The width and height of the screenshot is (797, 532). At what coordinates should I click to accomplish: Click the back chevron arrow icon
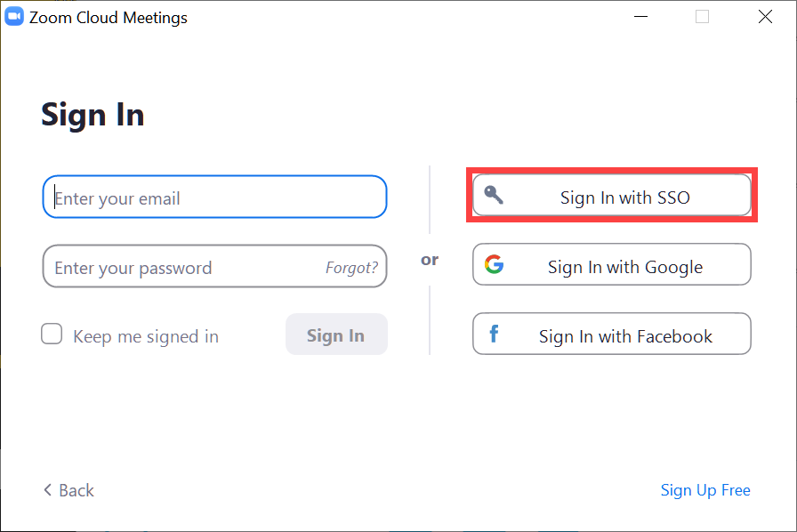(47, 490)
